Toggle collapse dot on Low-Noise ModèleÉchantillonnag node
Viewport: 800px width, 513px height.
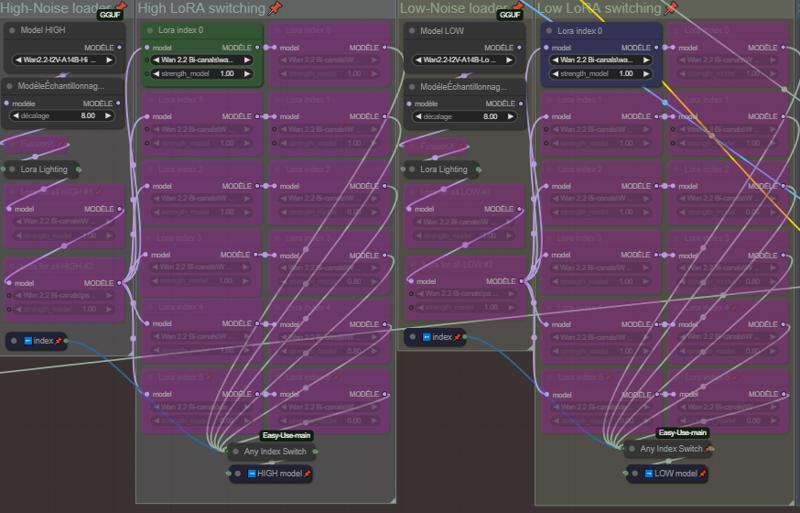pyautogui.click(x=412, y=87)
